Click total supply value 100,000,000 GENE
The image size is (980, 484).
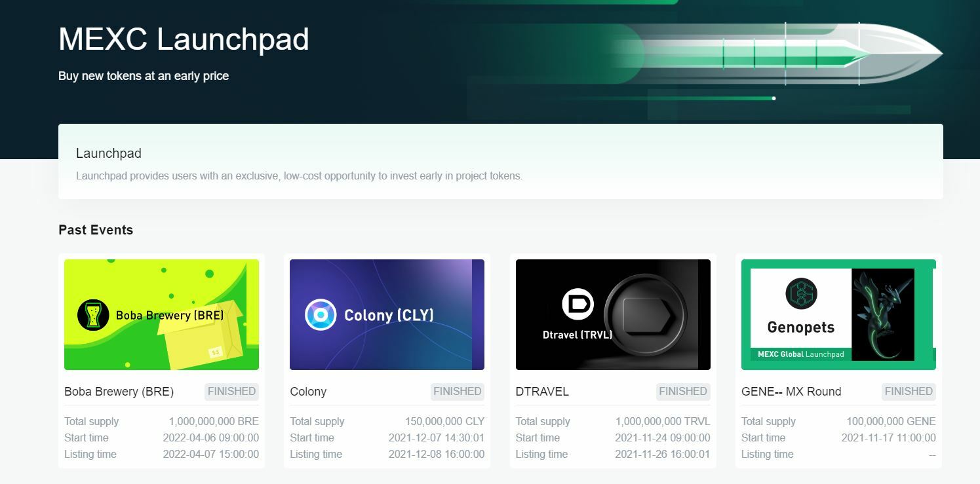(x=891, y=421)
